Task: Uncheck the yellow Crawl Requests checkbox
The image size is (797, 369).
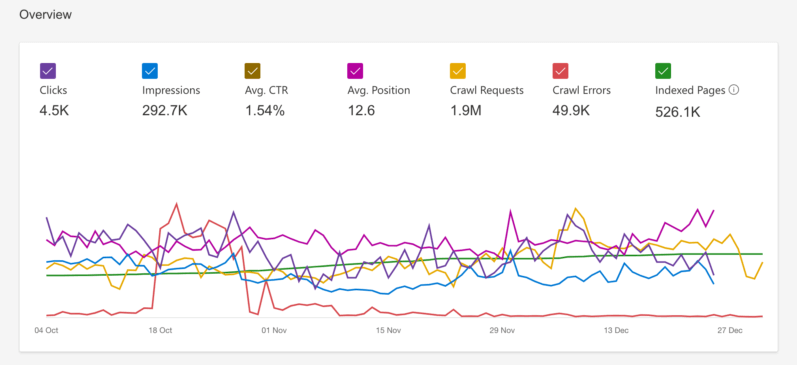Action: pyautogui.click(x=457, y=71)
